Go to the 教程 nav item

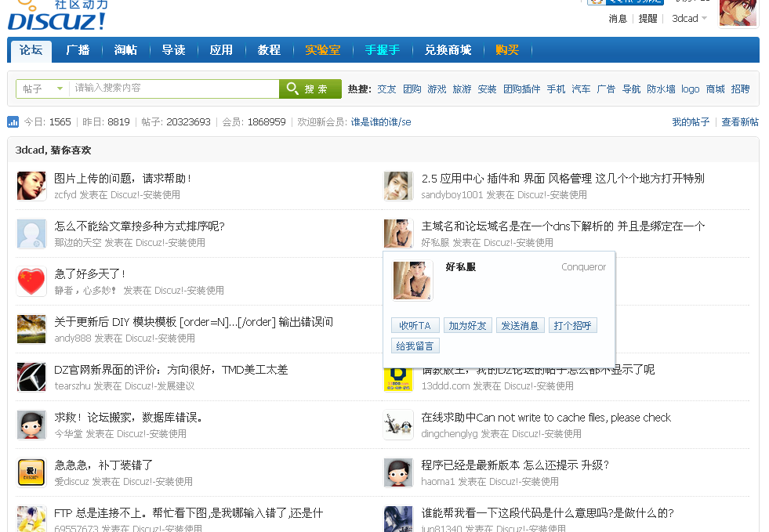269,50
